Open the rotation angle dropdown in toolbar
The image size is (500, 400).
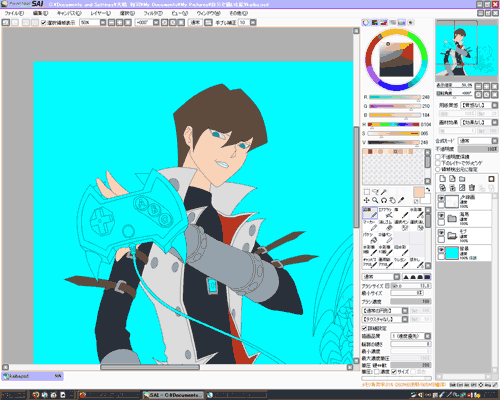pyautogui.click(x=156, y=22)
